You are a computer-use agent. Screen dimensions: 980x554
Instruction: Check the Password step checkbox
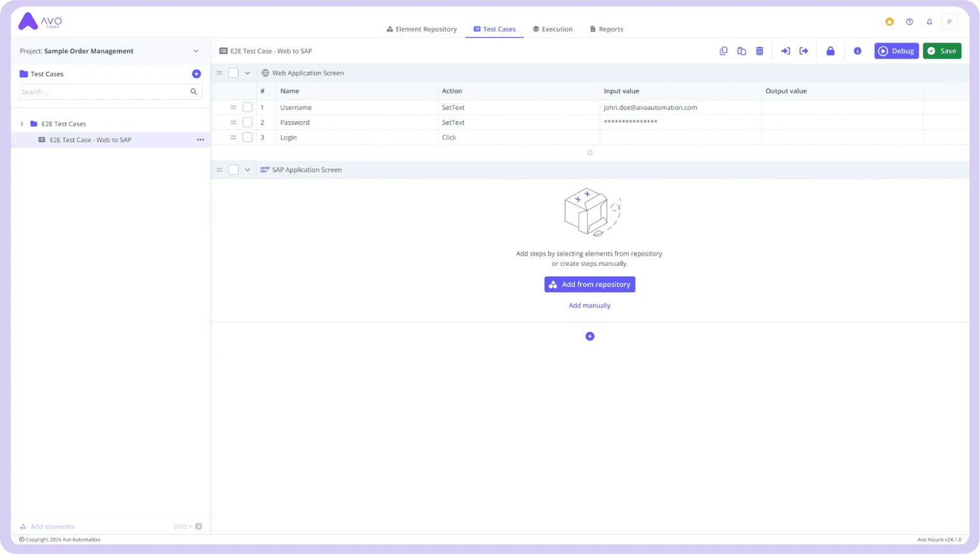[x=248, y=122]
